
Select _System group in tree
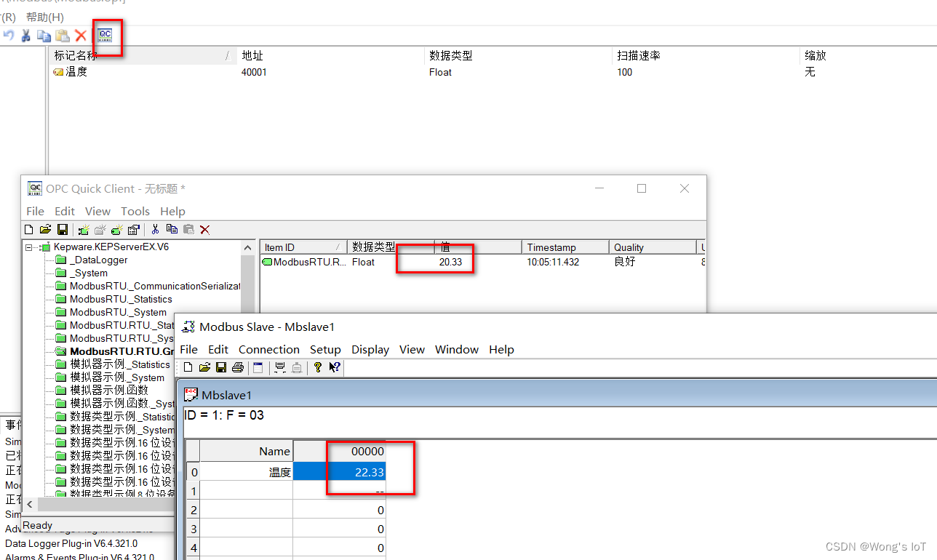pos(89,273)
